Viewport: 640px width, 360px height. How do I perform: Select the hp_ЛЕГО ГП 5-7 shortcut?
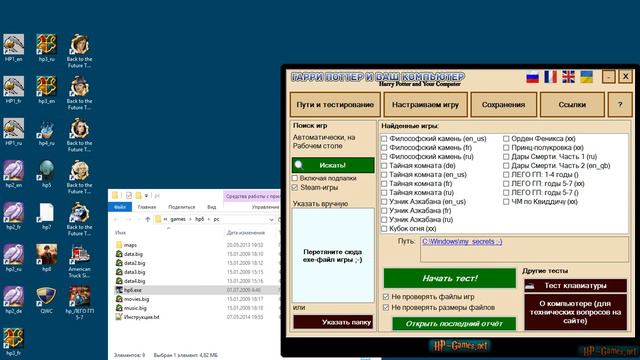(80, 303)
